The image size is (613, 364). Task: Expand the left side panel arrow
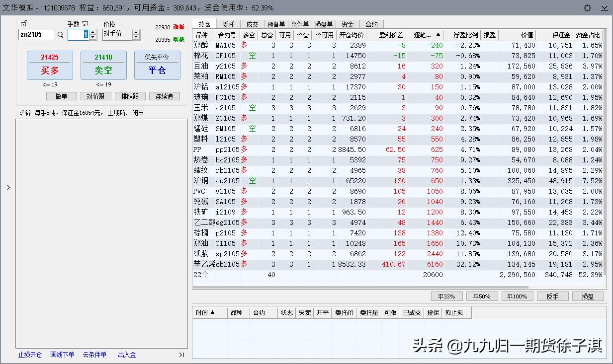click(x=8, y=188)
